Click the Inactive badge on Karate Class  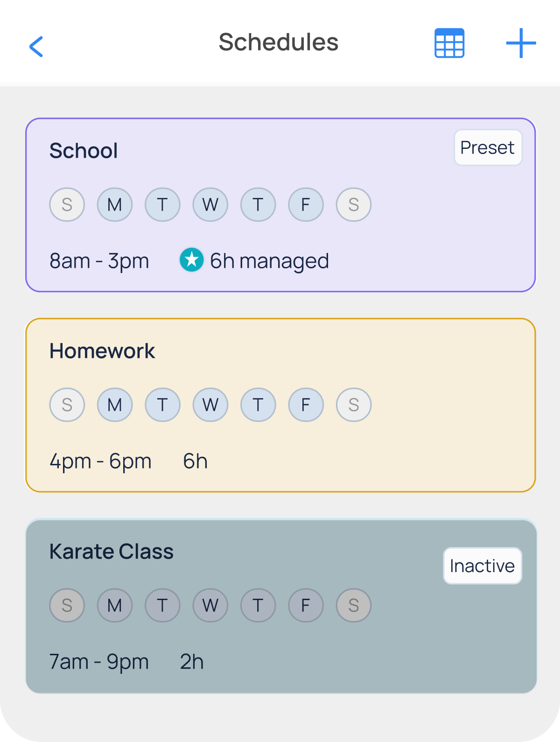point(482,566)
